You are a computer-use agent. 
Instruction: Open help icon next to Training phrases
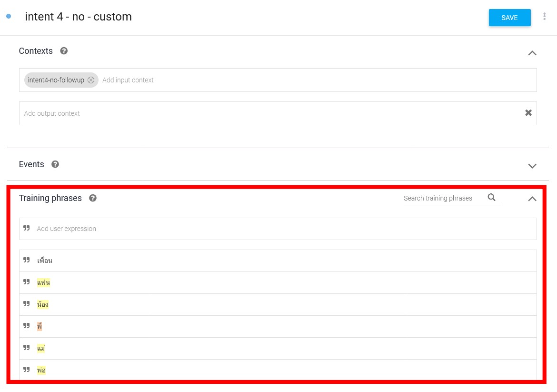tap(93, 198)
